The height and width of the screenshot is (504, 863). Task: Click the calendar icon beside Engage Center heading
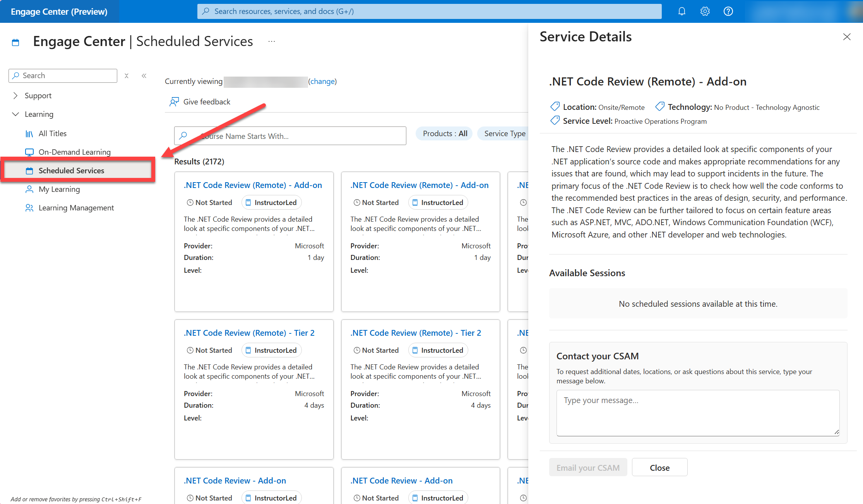[x=15, y=42]
